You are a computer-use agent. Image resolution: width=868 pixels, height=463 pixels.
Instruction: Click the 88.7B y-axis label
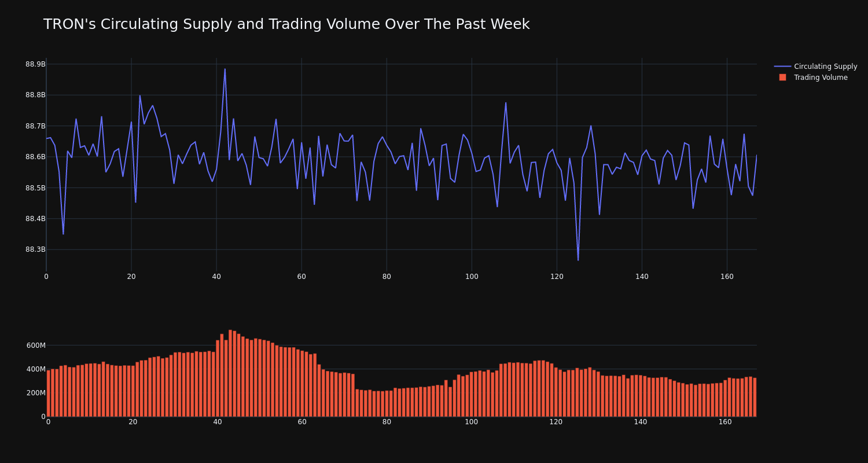click(x=35, y=126)
